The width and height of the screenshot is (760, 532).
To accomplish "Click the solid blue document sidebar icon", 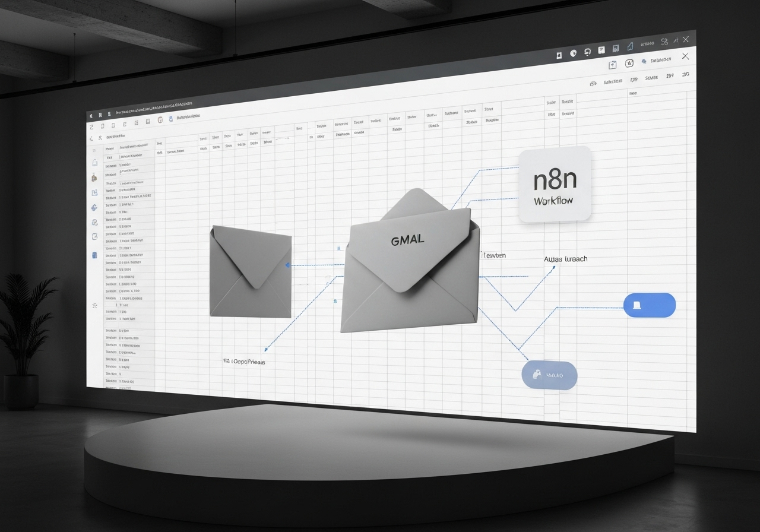I will (x=94, y=255).
